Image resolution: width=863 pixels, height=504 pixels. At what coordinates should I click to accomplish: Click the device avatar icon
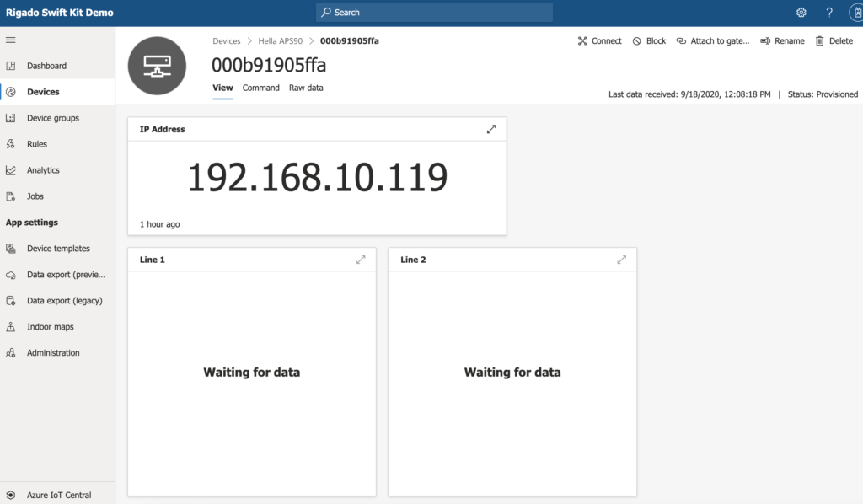point(157,66)
